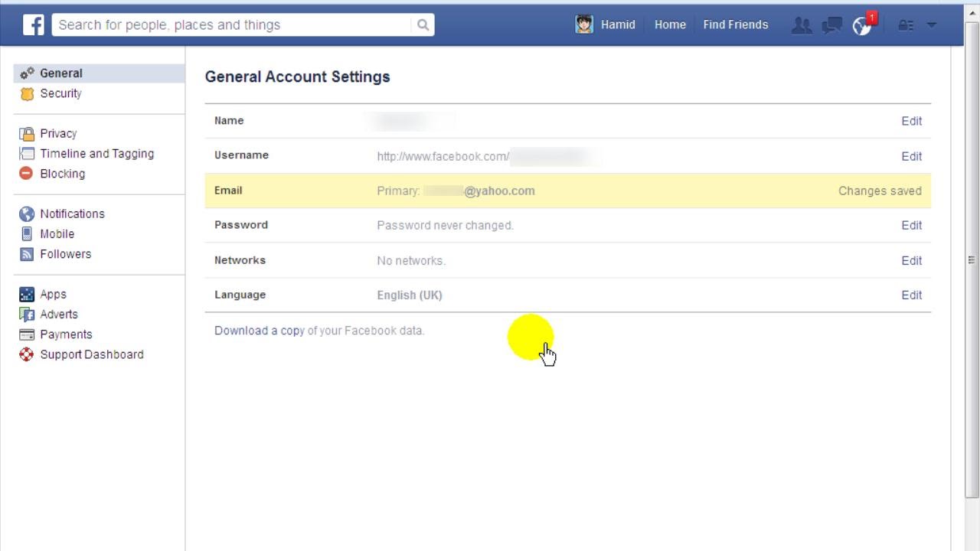Click Hamid's profile picture thumbnail
Viewport: 980px width, 551px height.
584,24
